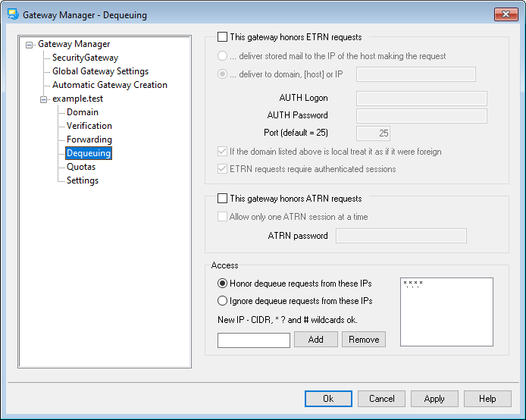Collapse the Gateway Manager tree node
This screenshot has height=420, width=526.
[30, 45]
